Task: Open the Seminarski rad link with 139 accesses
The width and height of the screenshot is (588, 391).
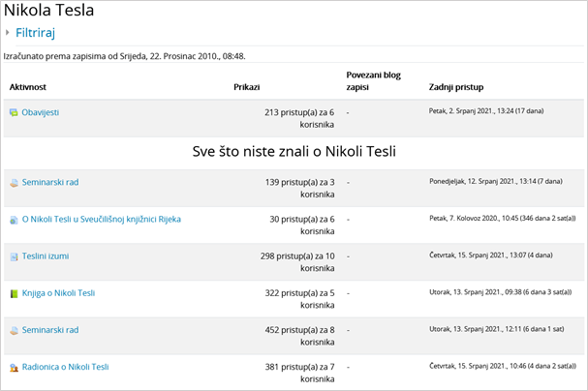Action: point(50,182)
